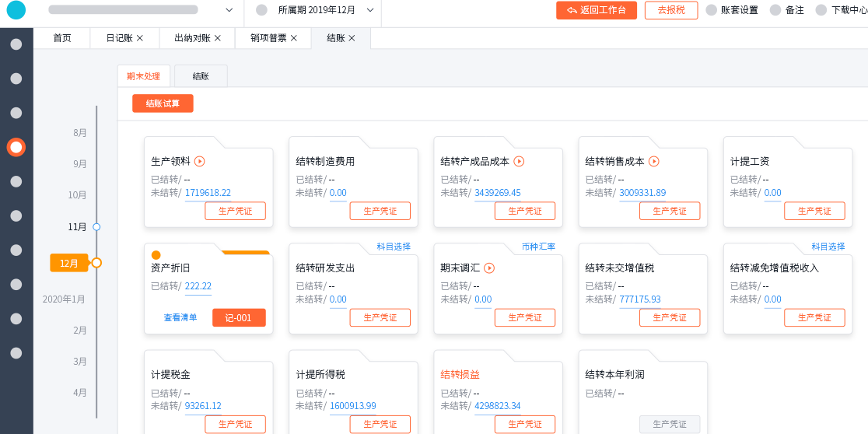Expand the company name dropdown
The image size is (868, 434).
tap(229, 10)
